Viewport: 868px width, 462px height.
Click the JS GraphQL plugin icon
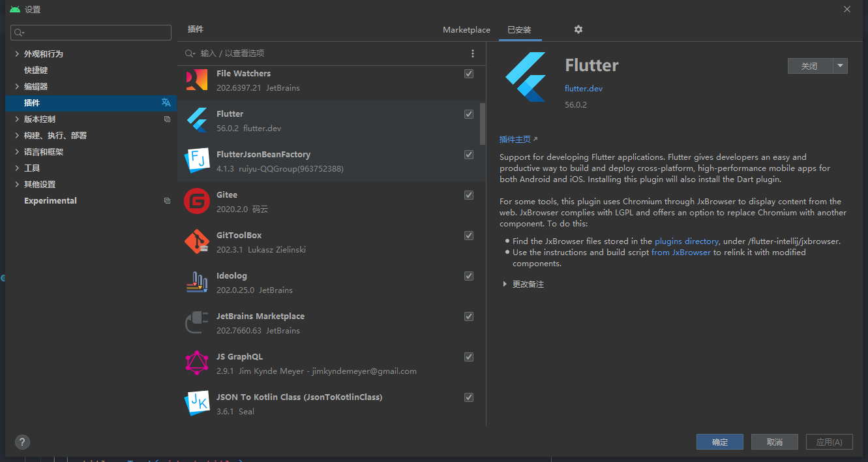point(196,363)
